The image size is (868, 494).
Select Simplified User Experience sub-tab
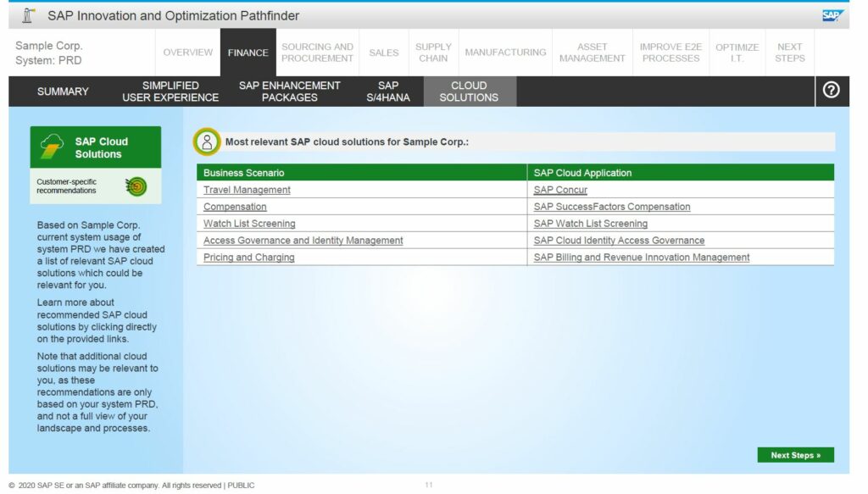point(170,92)
